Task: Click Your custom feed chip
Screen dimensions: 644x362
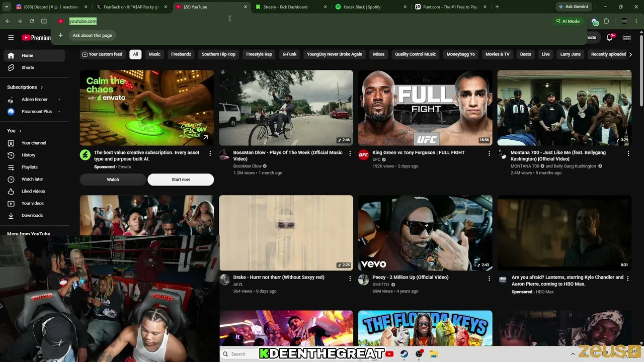Action: click(x=102, y=54)
